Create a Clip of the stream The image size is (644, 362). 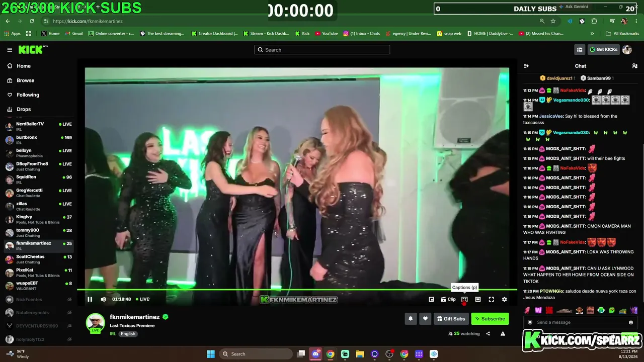tap(448, 299)
